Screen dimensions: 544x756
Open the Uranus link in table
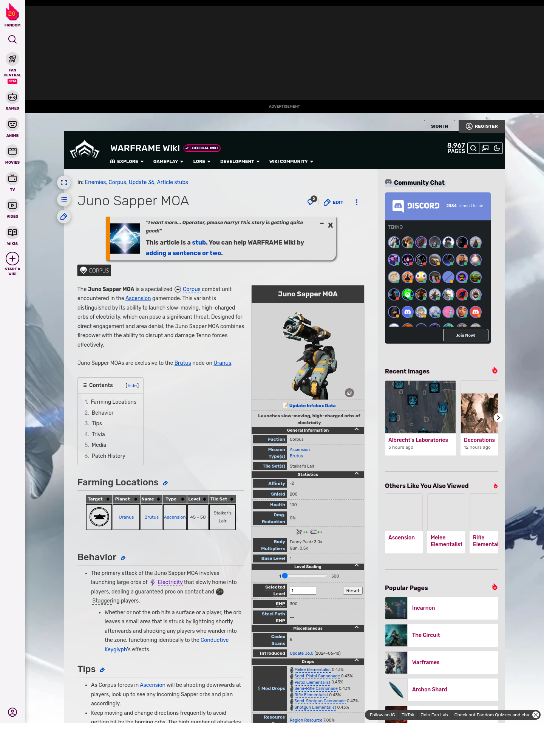tap(126, 517)
